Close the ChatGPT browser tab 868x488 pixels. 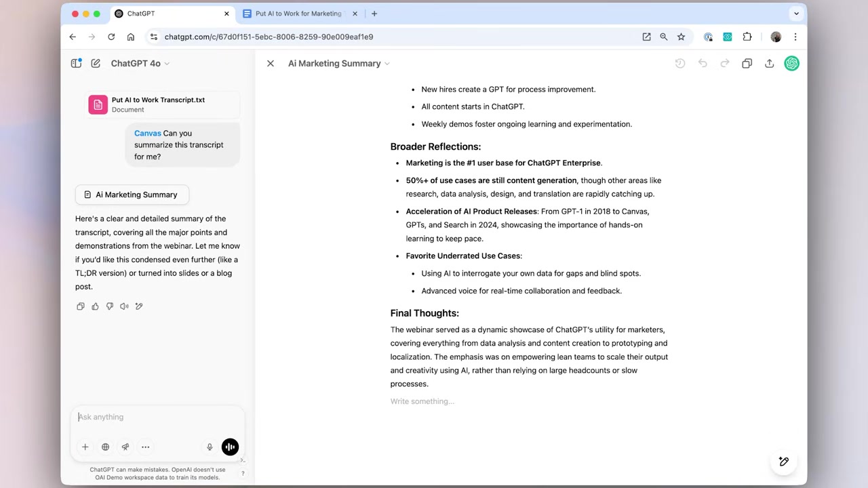tap(226, 14)
